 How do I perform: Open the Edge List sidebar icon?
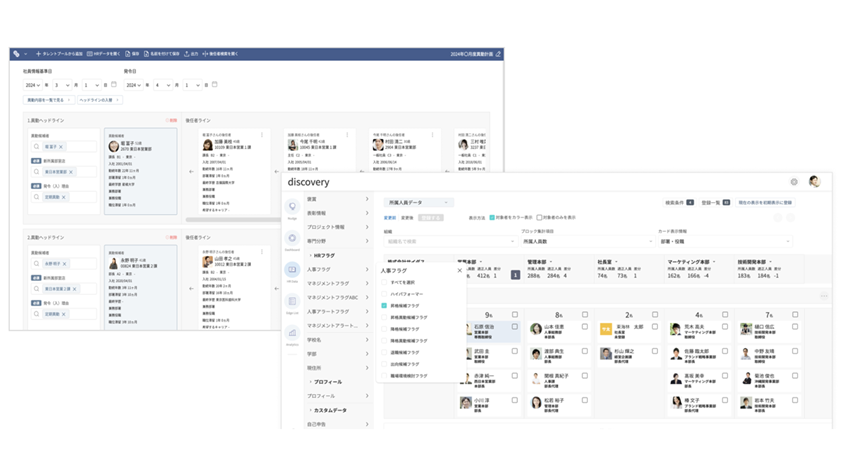click(x=292, y=302)
